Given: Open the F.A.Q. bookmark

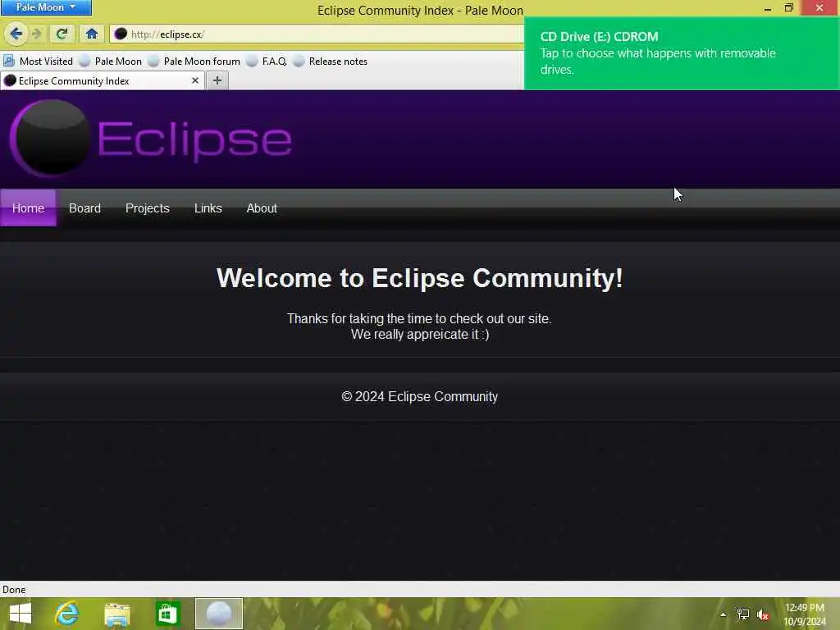Looking at the screenshot, I should point(267,61).
